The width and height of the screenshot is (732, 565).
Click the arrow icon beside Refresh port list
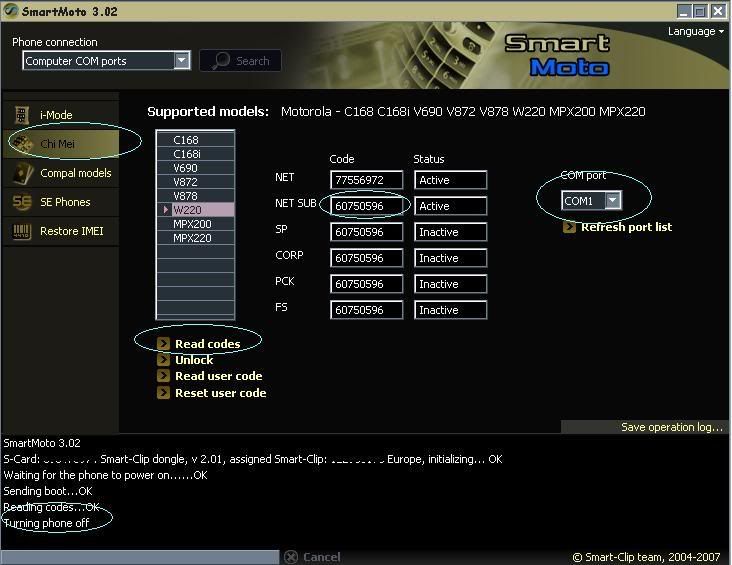click(x=569, y=227)
